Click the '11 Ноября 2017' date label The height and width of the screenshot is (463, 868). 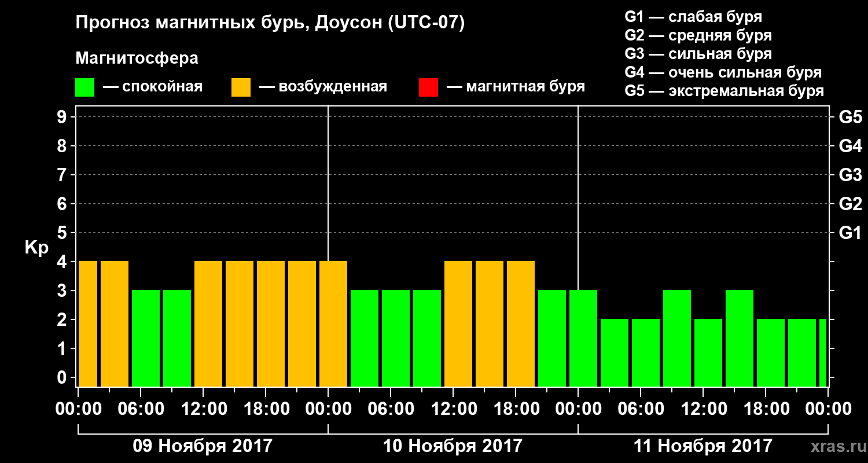pos(703,446)
